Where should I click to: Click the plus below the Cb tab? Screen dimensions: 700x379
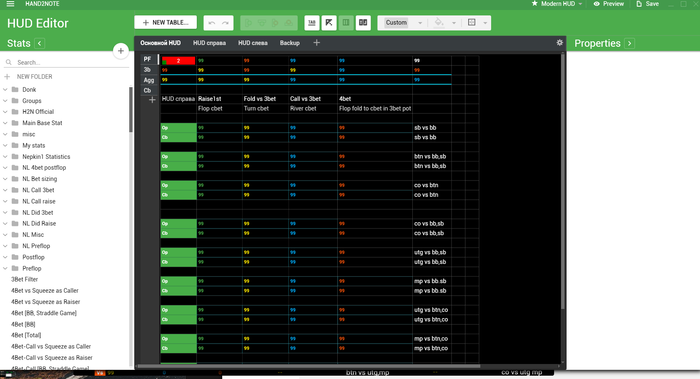tap(152, 100)
